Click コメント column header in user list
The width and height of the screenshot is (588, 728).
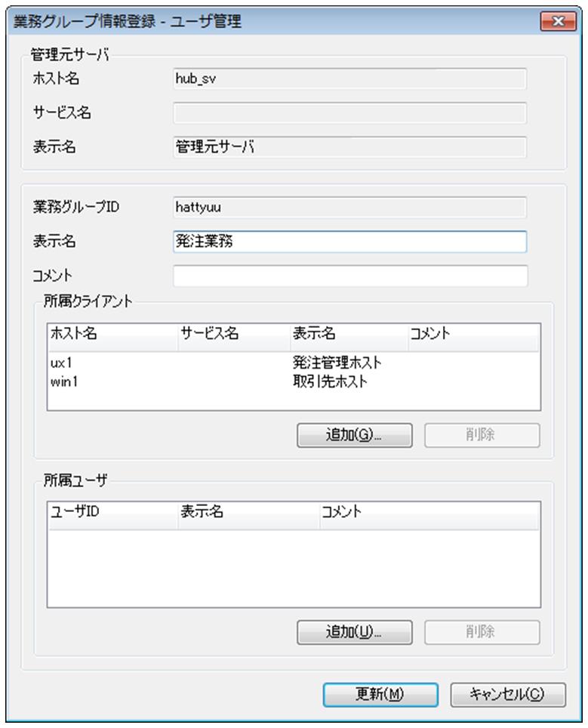[x=429, y=515]
